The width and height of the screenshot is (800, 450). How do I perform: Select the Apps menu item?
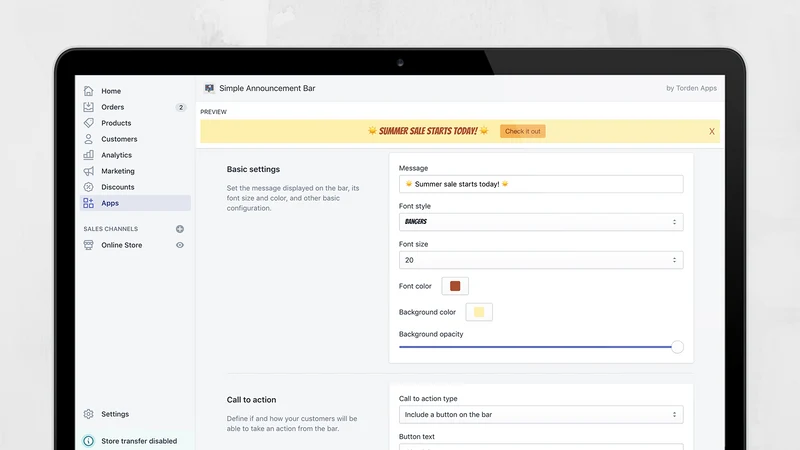coord(136,203)
